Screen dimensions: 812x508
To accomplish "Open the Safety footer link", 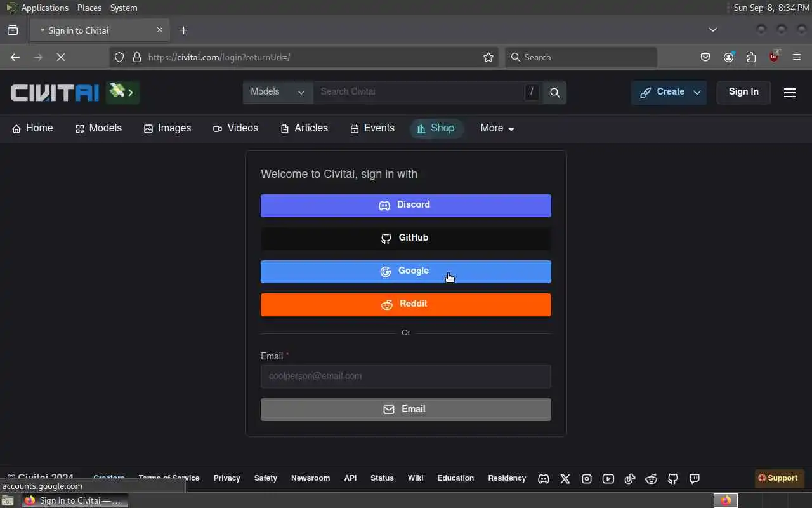I will [266, 478].
